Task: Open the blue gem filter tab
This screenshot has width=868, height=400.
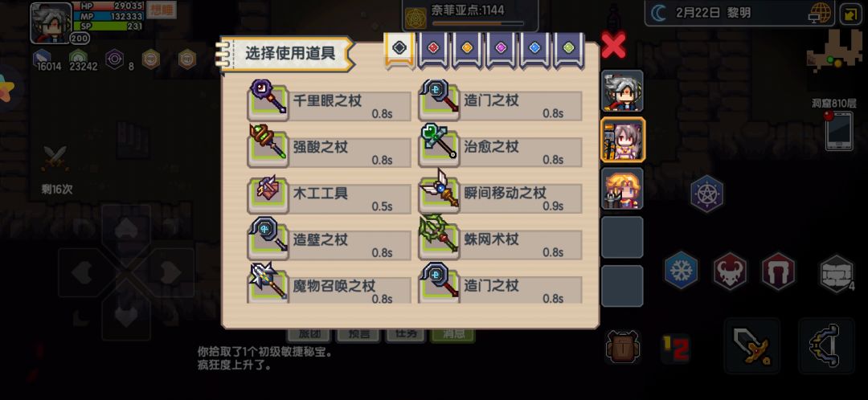Action: point(534,49)
